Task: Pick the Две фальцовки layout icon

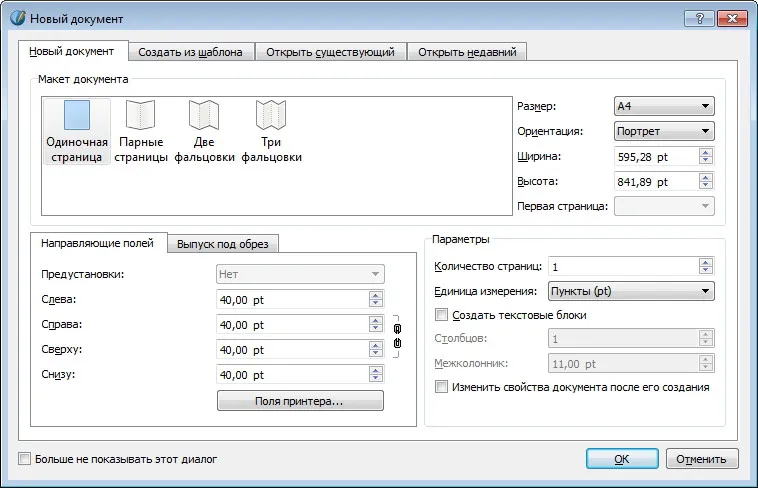Action: [x=204, y=115]
